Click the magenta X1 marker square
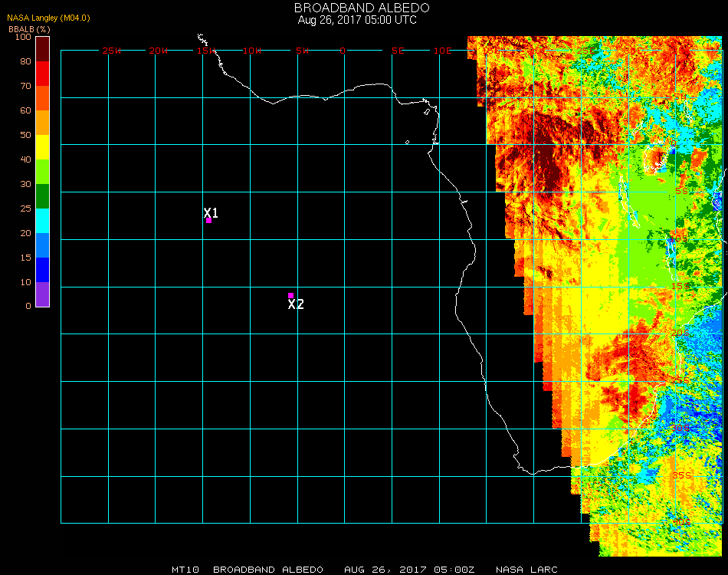 [209, 220]
